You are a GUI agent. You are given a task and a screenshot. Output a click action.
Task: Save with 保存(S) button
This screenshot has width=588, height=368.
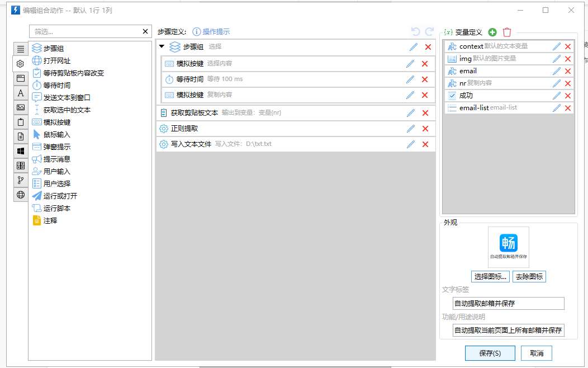point(490,353)
